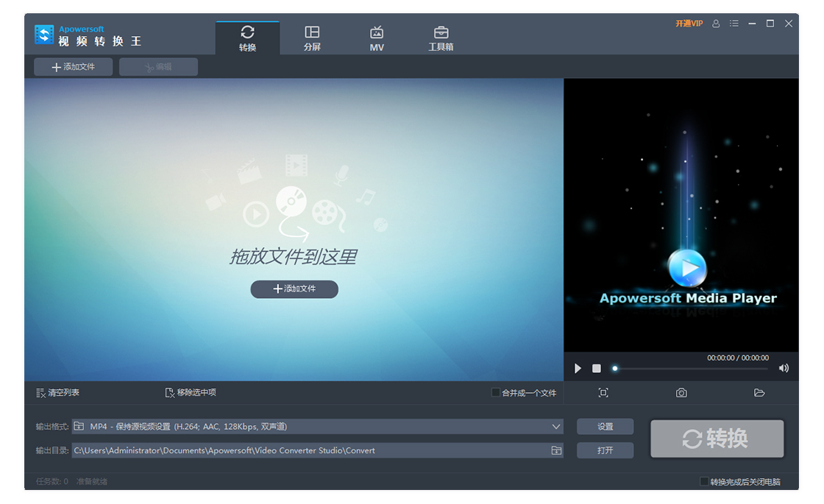
Task: Click the output format MP4 field
Action: tap(317, 427)
